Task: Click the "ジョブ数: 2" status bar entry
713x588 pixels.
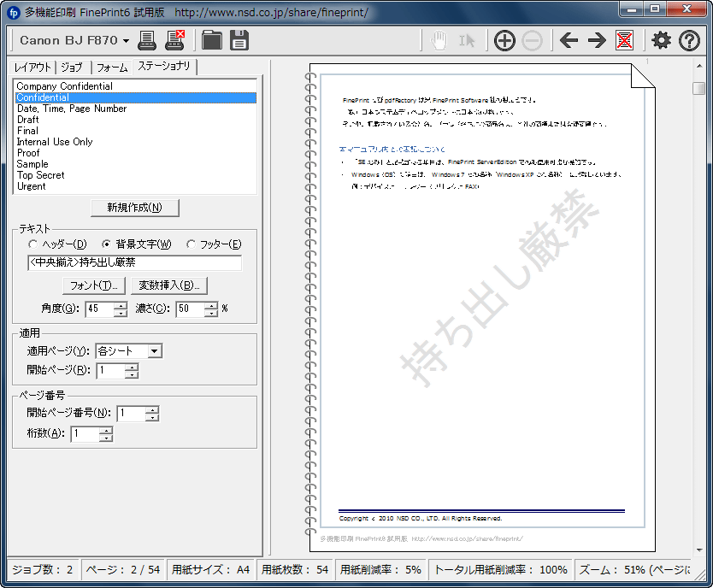Action: pos(42,570)
